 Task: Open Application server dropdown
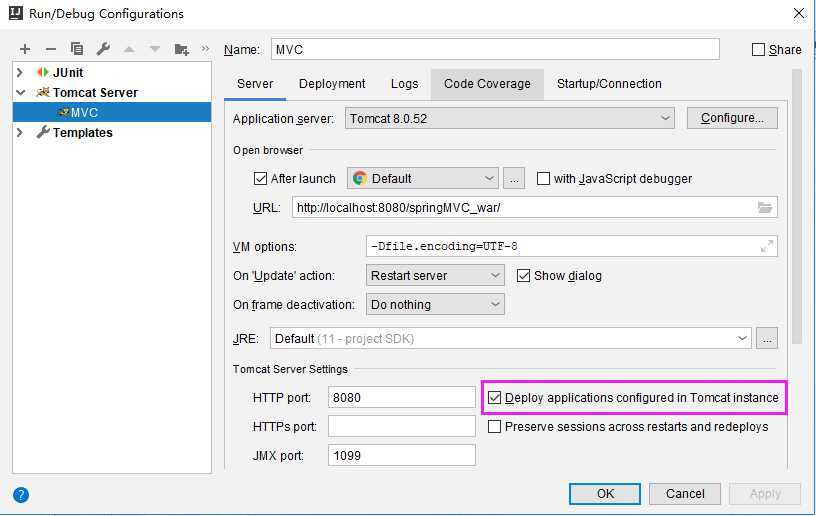point(509,119)
